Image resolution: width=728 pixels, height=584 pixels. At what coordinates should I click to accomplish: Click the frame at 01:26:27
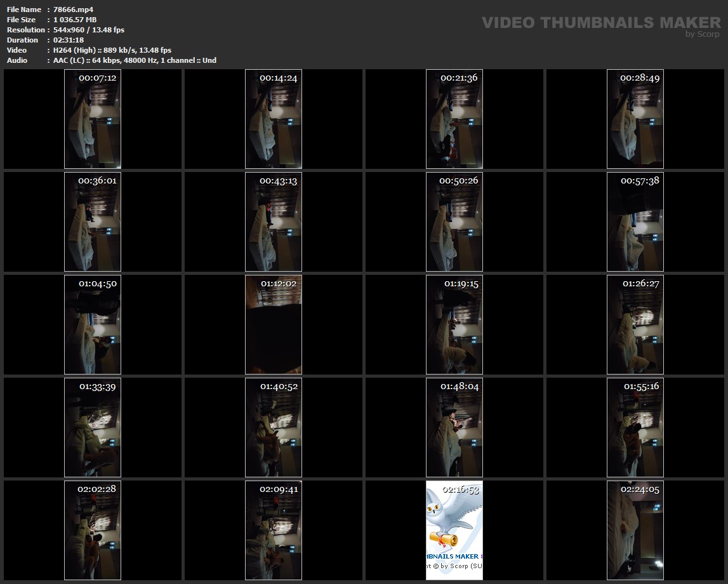[635, 325]
